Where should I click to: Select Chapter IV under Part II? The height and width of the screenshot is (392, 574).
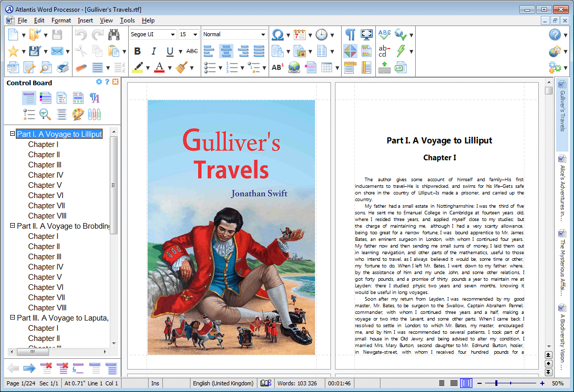tap(46, 266)
